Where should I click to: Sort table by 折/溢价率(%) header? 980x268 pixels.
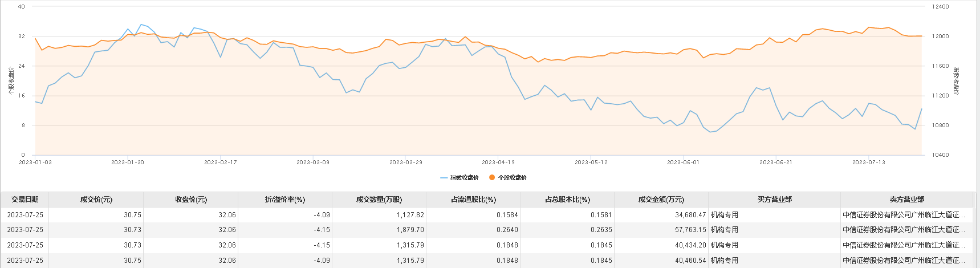pos(285,200)
